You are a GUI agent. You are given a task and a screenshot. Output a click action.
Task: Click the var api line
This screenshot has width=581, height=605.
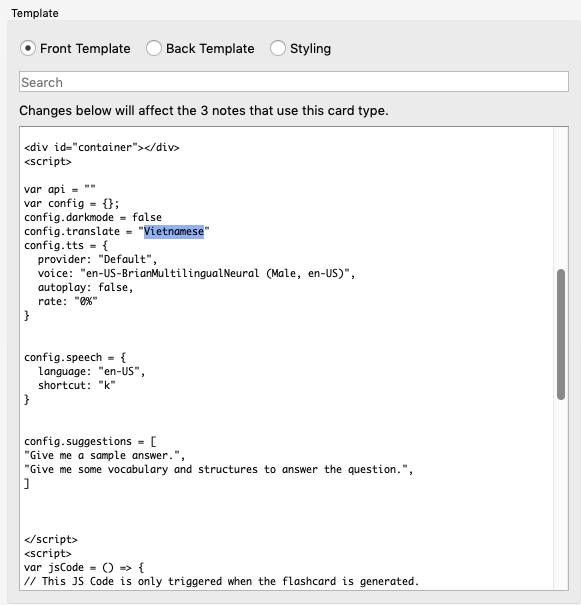(60, 189)
